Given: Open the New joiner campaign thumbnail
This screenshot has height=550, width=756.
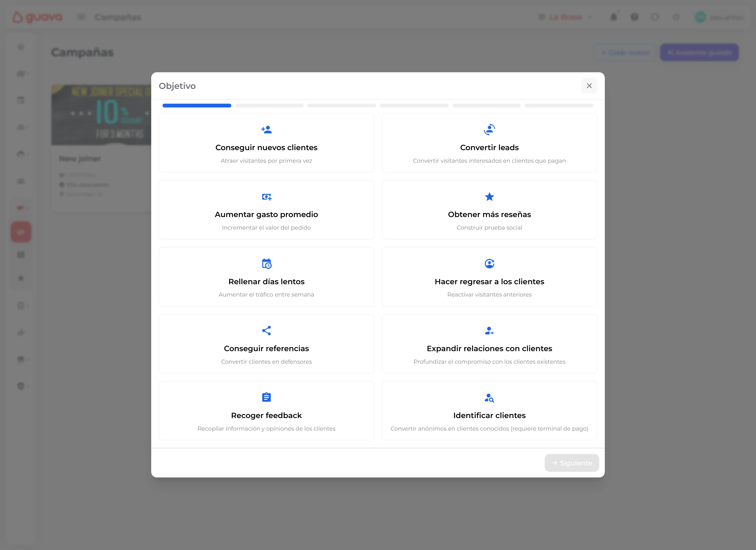Looking at the screenshot, I should point(101,115).
